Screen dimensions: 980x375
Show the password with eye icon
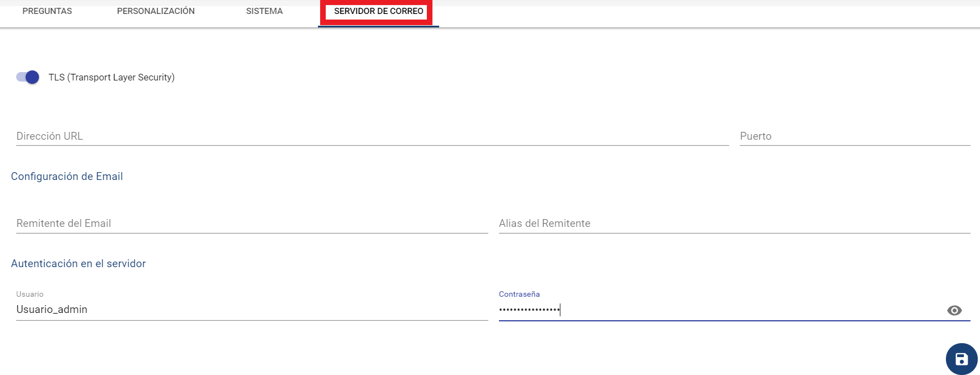[x=954, y=310]
